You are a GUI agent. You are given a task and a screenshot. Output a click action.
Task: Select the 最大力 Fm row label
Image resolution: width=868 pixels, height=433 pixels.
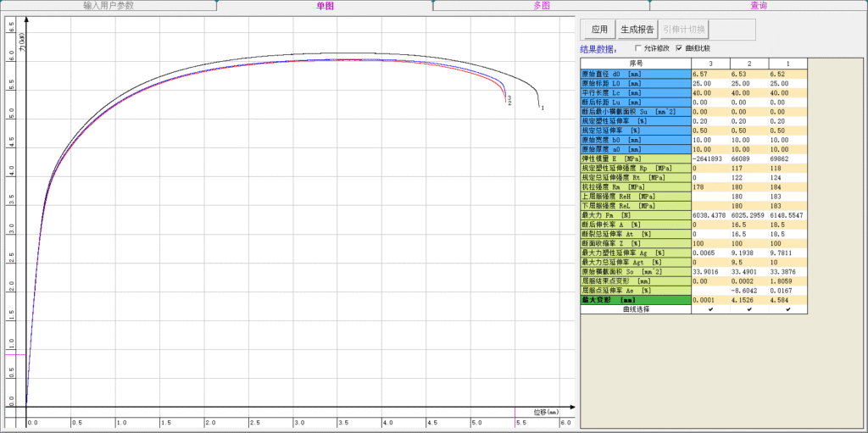(x=636, y=215)
